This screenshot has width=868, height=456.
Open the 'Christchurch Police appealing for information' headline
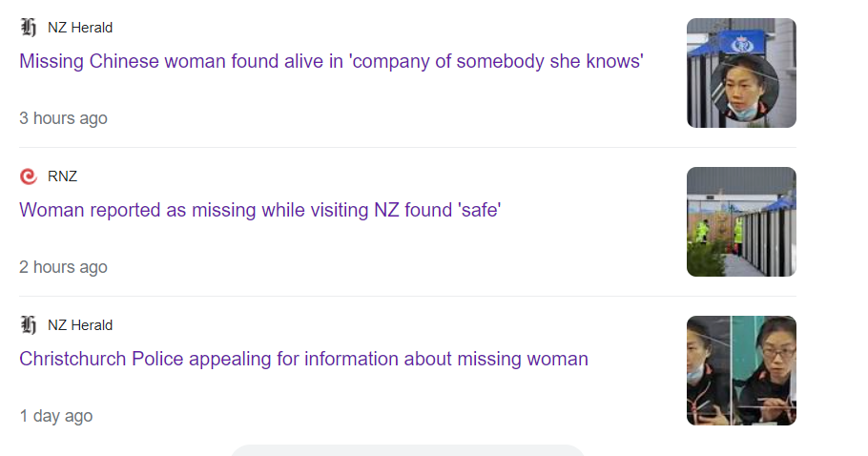pyautogui.click(x=303, y=359)
